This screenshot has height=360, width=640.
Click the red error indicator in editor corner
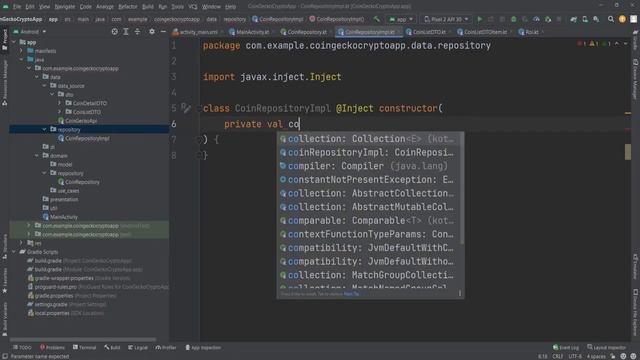click(581, 44)
